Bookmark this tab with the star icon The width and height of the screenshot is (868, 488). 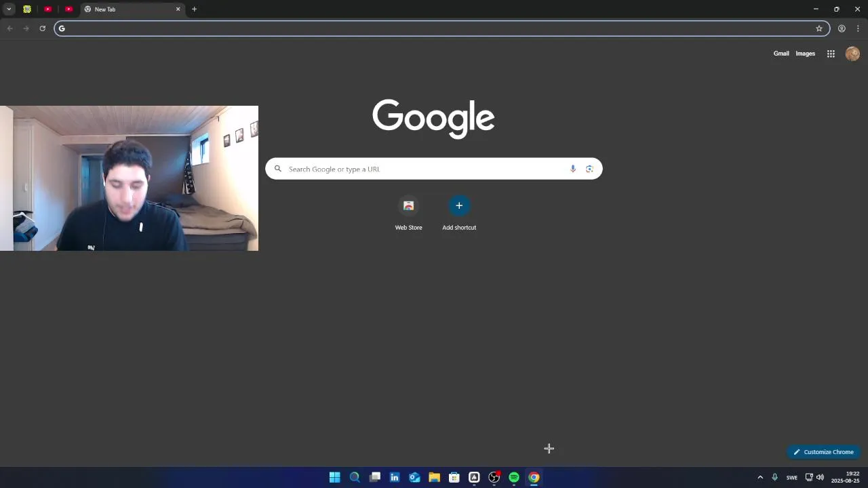pyautogui.click(x=819, y=28)
